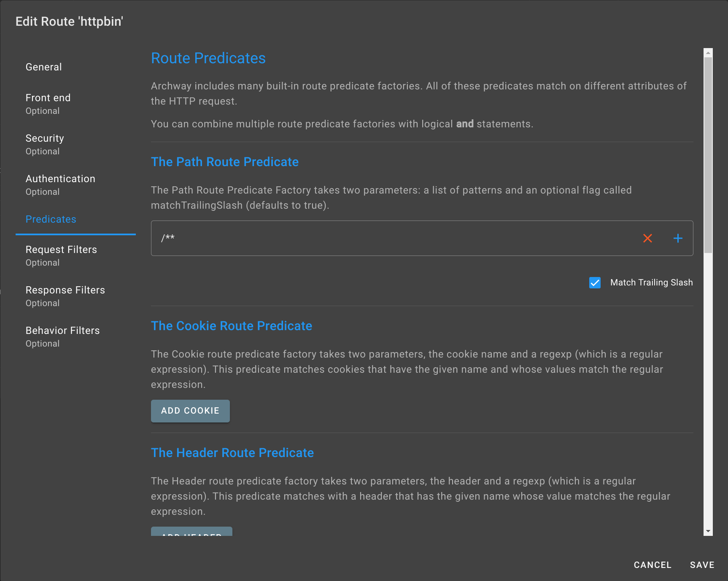Open the Request Filters section
Screen dimensions: 728x581
(61, 256)
